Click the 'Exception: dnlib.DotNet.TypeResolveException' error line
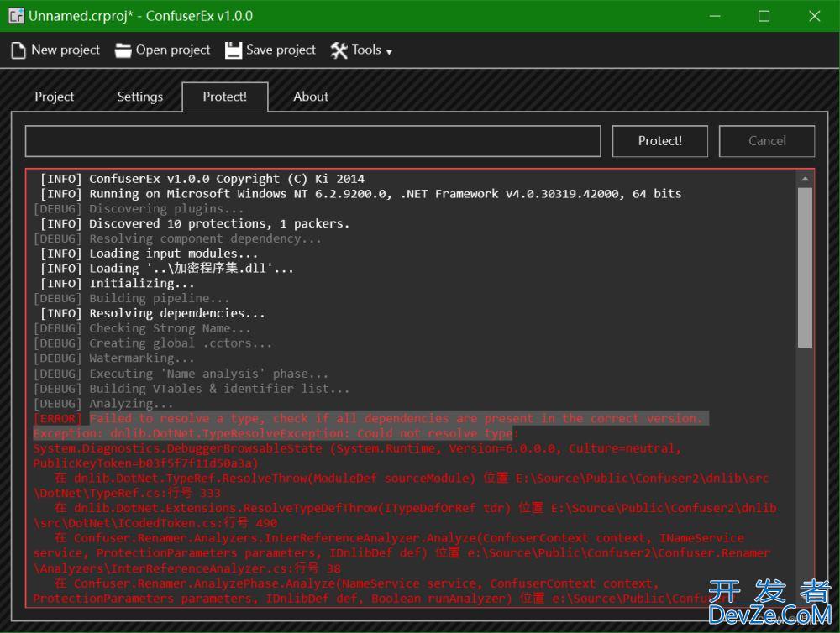This screenshot has height=633, width=840. [276, 434]
